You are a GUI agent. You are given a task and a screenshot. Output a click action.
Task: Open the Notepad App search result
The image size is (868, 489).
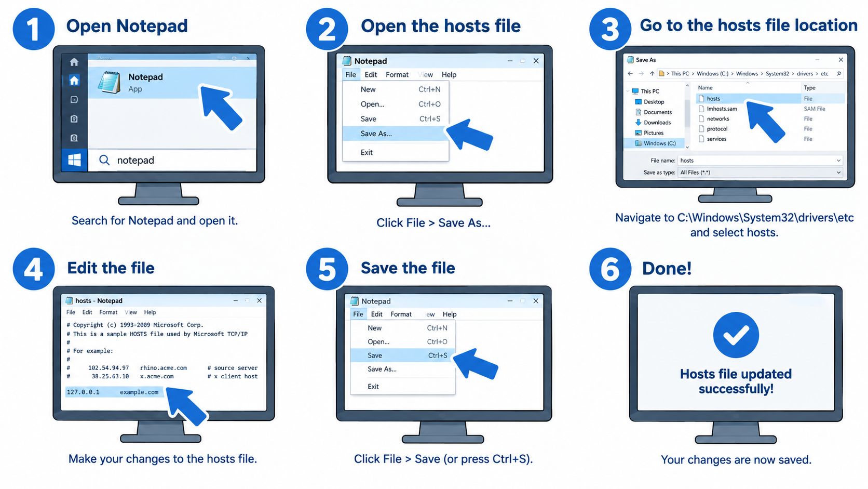click(x=172, y=83)
